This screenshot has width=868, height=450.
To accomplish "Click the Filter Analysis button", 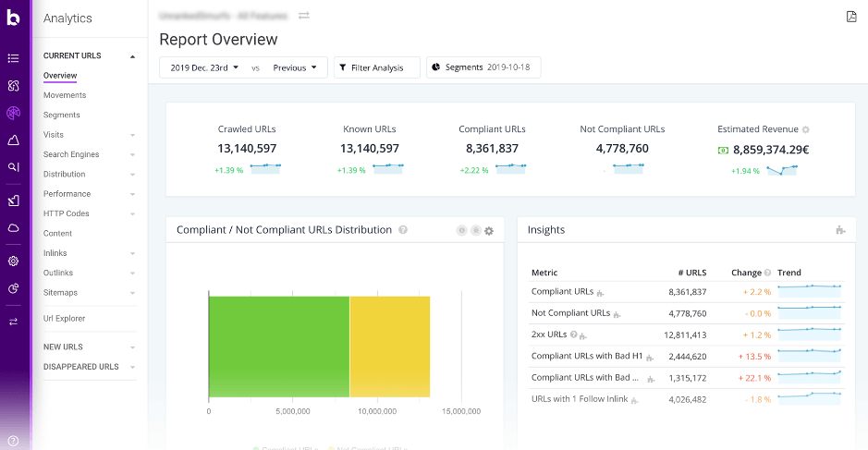I will point(377,67).
